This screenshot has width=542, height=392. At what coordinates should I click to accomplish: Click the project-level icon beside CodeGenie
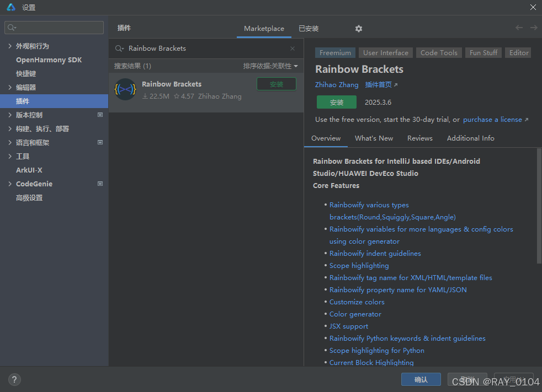tap(100, 184)
